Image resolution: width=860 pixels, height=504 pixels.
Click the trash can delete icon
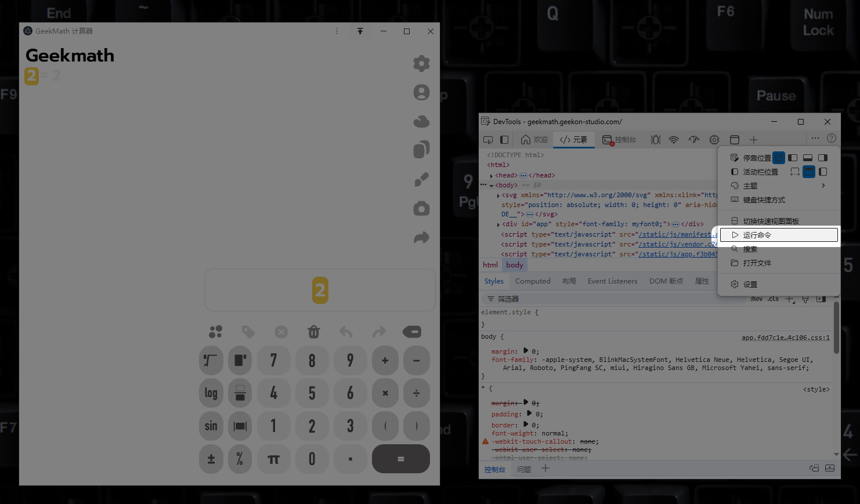point(314,332)
